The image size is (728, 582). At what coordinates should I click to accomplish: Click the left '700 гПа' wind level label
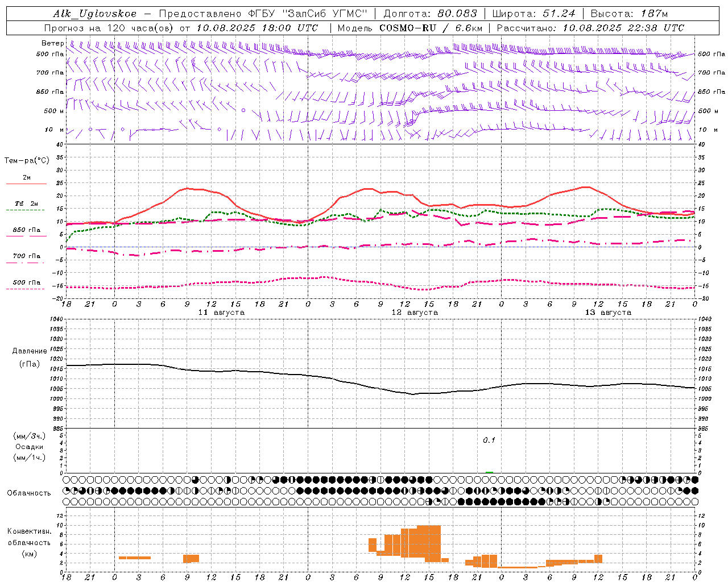(50, 73)
